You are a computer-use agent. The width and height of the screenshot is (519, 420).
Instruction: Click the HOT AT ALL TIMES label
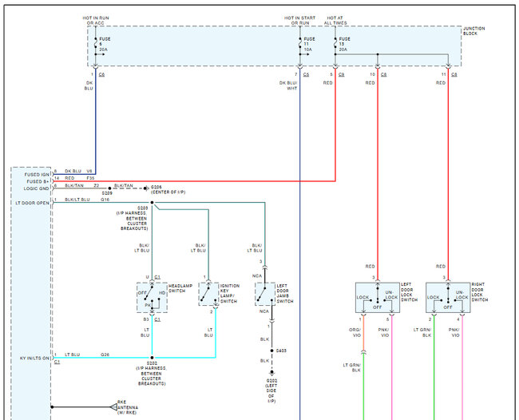[335, 21]
